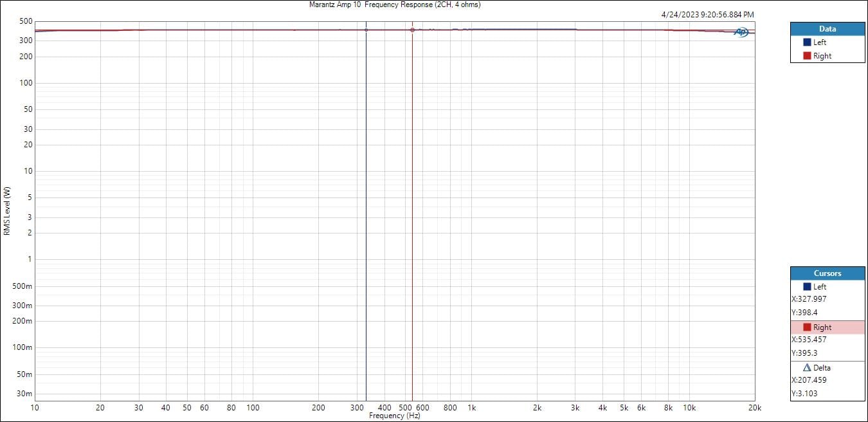Grab the blue Left cursor marker on trace
Screen dimensions: 868x422
366,30
